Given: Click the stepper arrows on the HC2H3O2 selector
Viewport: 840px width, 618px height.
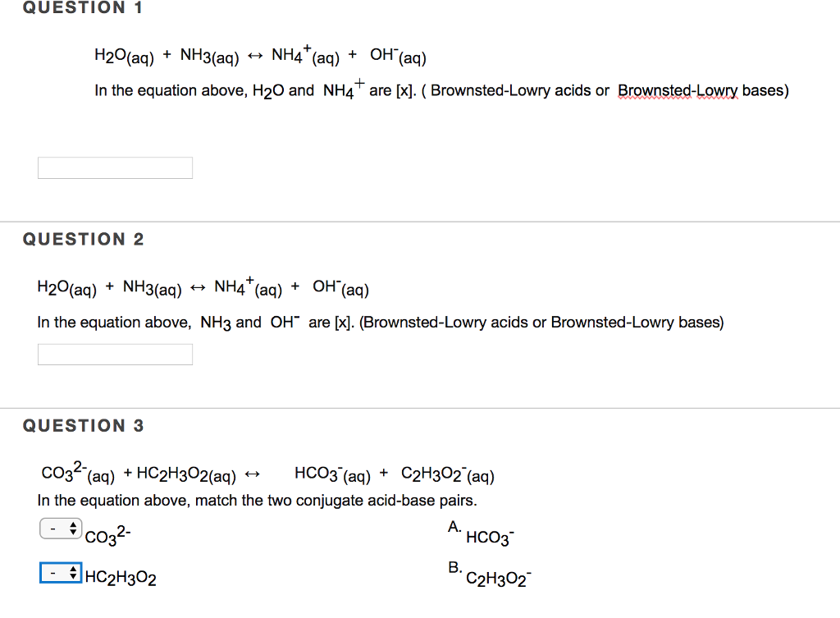Looking at the screenshot, I should 72,571.
